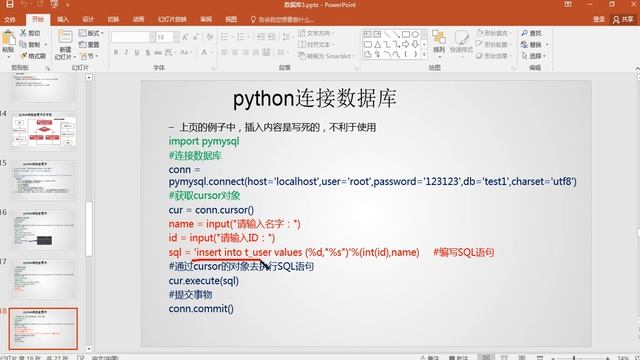640x360 pixels.
Task: Click the Copy icon in clipboard group
Action: point(23,44)
